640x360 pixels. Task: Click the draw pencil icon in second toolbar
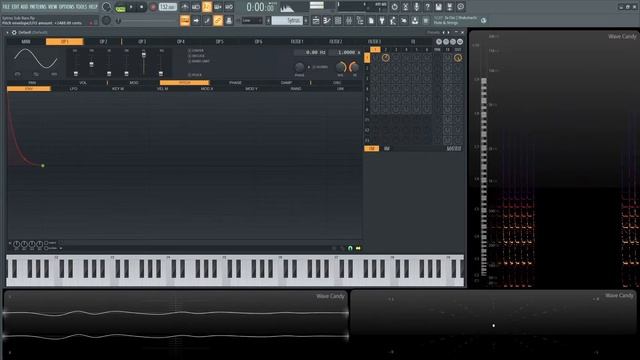[x=207, y=20]
